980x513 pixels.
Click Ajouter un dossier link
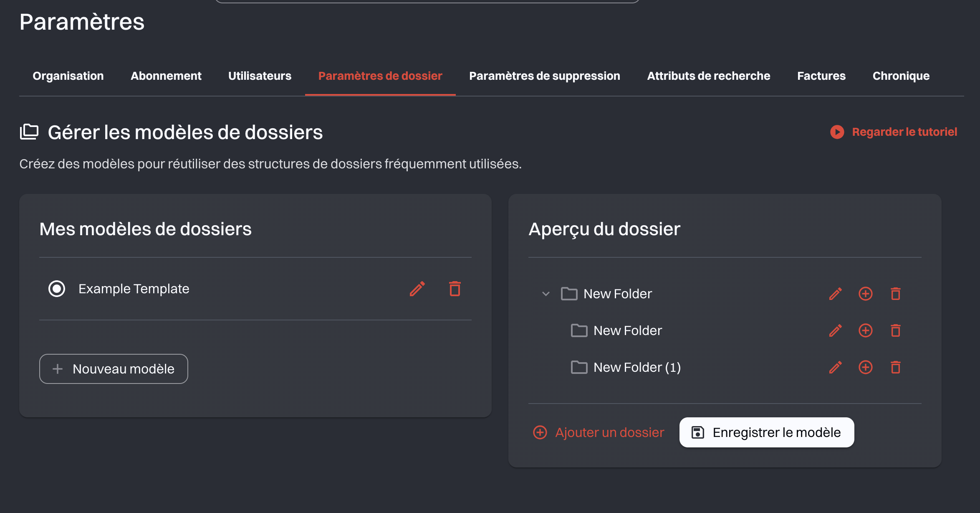599,432
